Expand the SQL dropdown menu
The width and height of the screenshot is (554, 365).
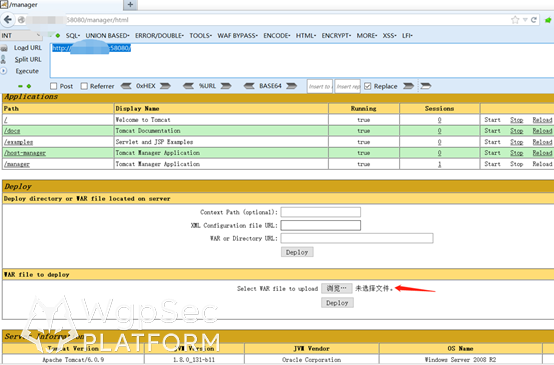[x=73, y=35]
